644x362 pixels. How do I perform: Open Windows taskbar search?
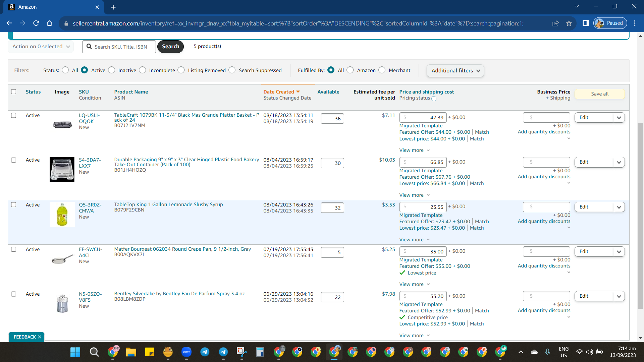click(x=94, y=352)
